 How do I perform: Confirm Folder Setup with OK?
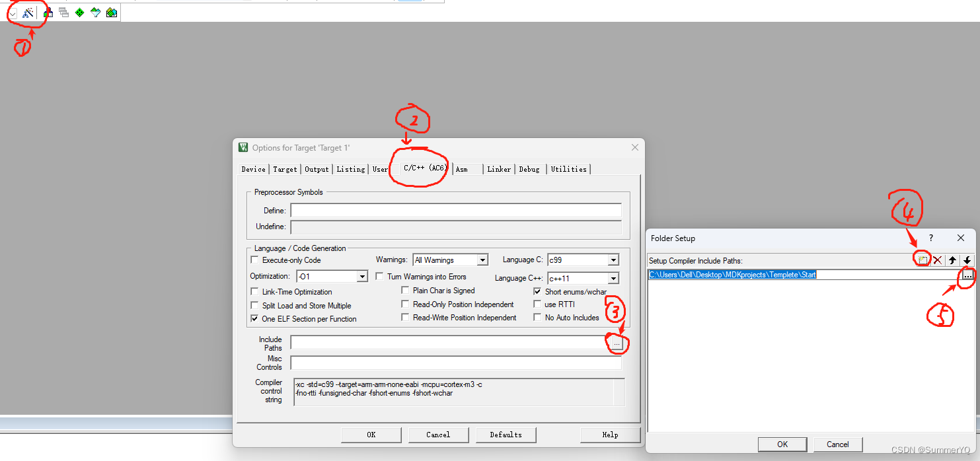(782, 444)
